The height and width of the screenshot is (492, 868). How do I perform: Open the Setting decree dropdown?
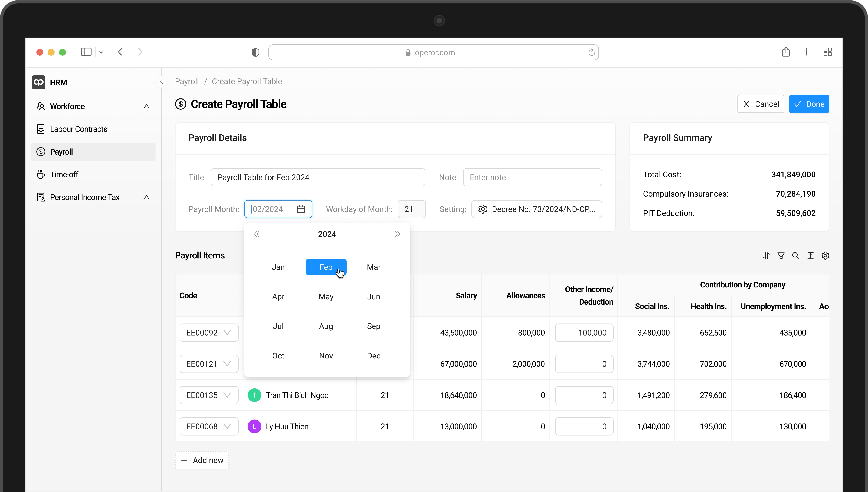[x=537, y=209]
